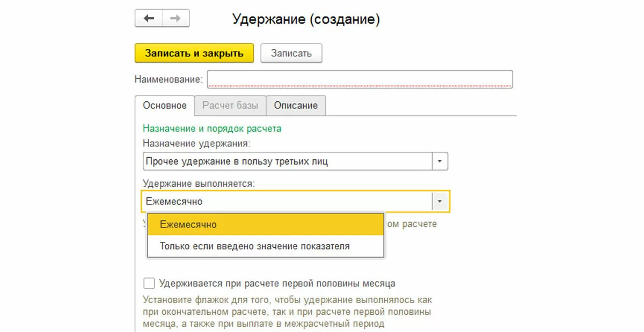Focus the Наименование text field
Screen dimensions: 644x332
click(x=360, y=79)
